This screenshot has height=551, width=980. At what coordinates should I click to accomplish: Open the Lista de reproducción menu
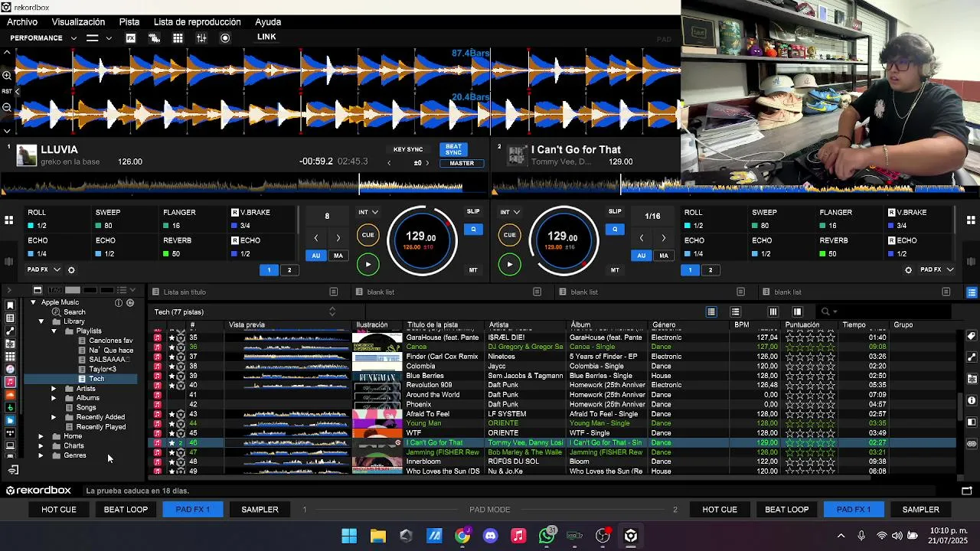[x=197, y=22]
